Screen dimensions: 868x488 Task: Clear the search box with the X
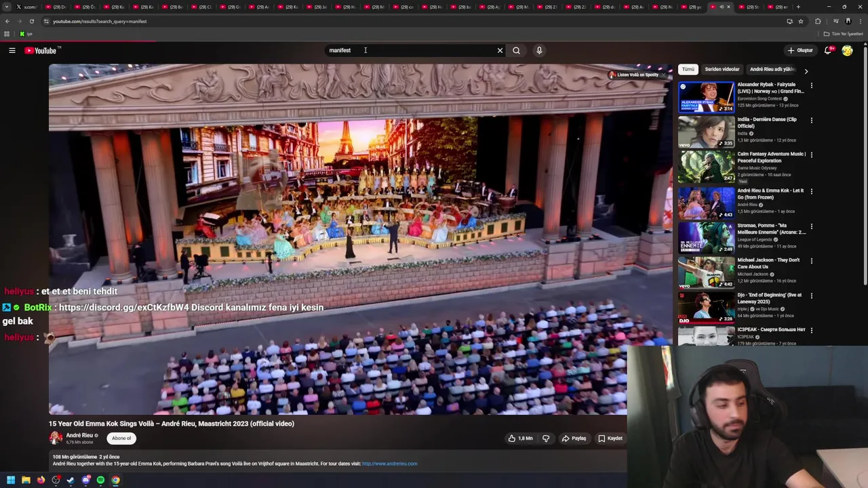tap(500, 50)
